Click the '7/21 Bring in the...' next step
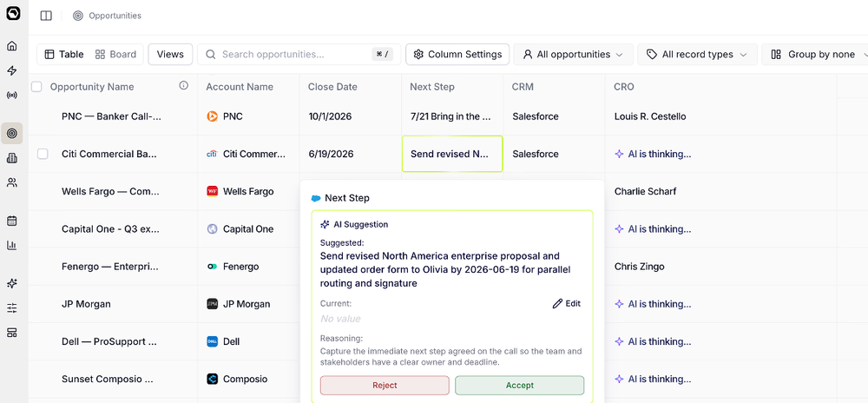The image size is (868, 403). tap(450, 116)
